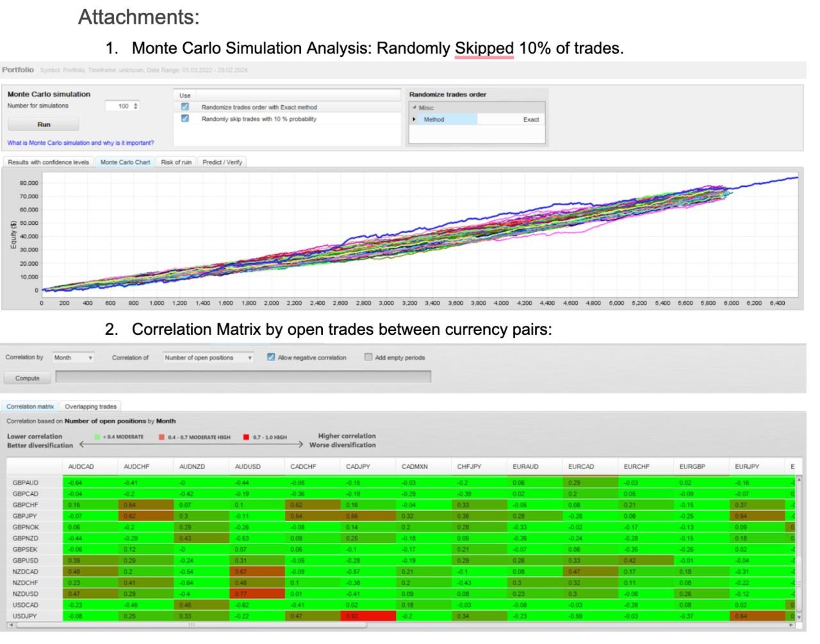
Task: Click the EURAUD column header
Action: (536, 466)
